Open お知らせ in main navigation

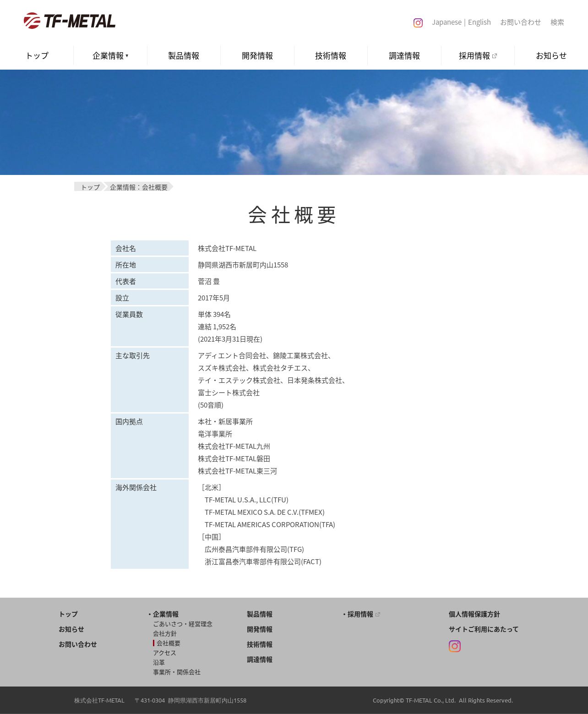(x=551, y=55)
